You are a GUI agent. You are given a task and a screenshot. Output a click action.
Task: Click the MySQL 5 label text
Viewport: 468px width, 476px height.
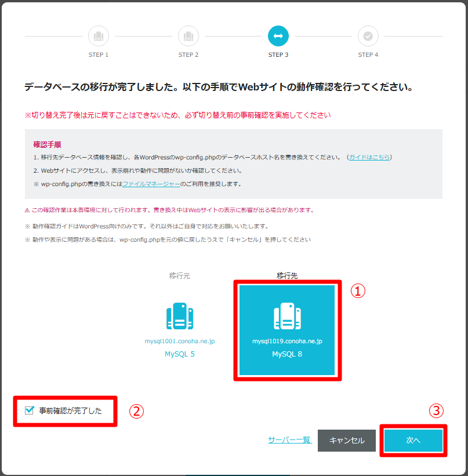coord(179,353)
